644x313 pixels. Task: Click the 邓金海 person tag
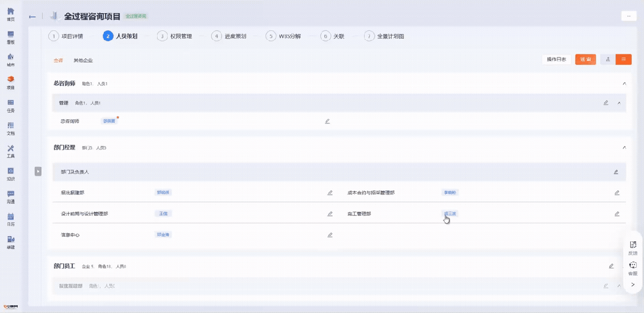click(x=163, y=235)
